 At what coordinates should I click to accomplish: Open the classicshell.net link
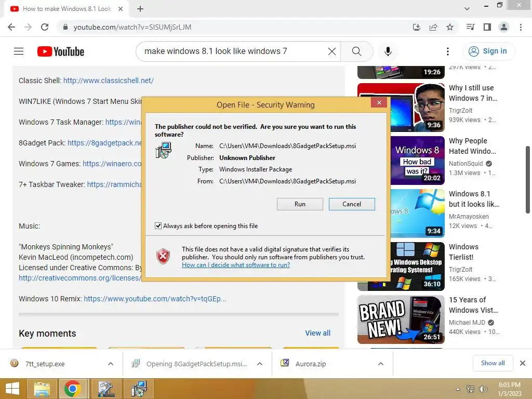click(108, 81)
